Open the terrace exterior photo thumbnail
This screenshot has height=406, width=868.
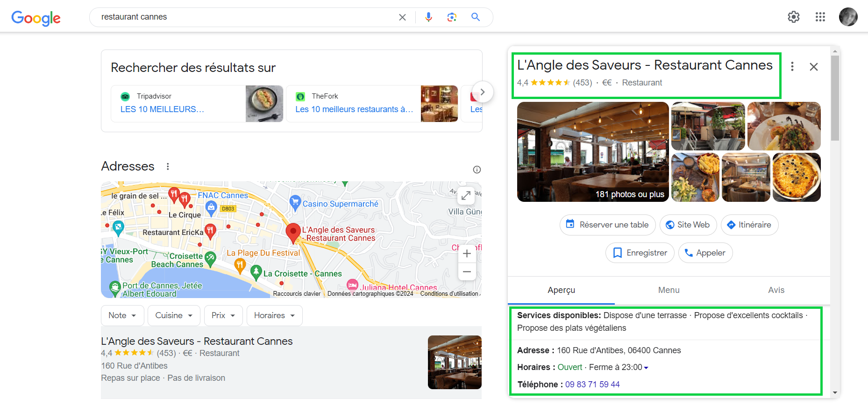point(708,126)
